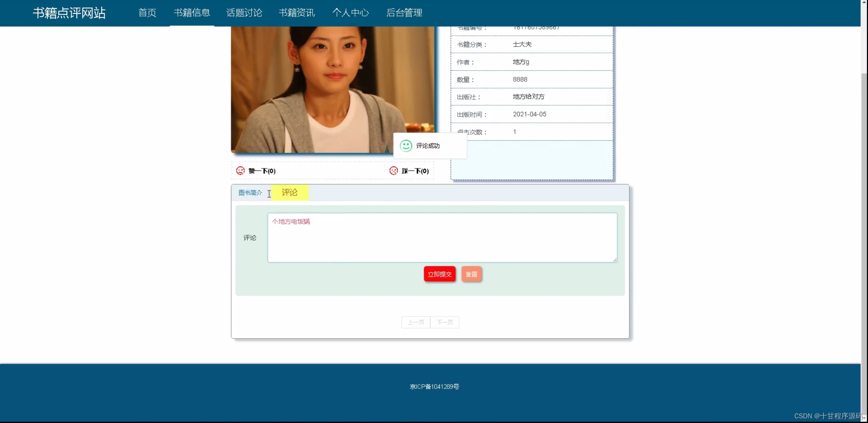Open 书籍资讯 menu item
The image size is (868, 423).
click(297, 13)
